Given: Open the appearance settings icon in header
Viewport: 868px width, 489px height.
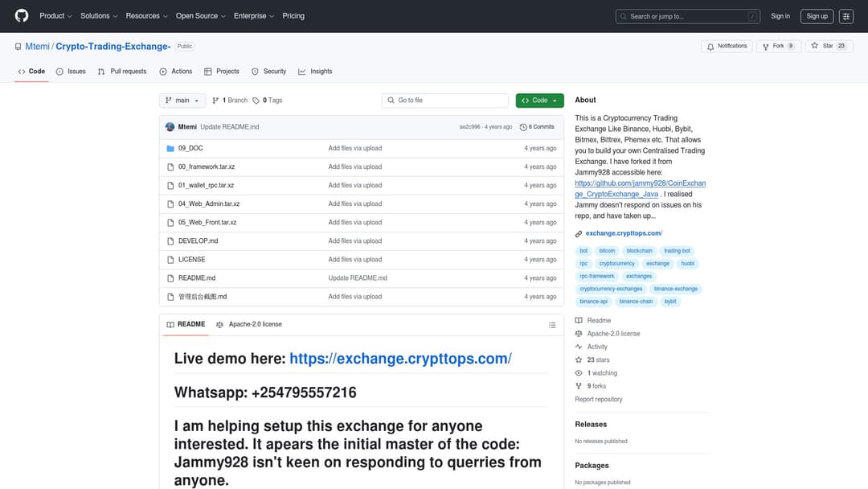Looking at the screenshot, I should (x=845, y=16).
